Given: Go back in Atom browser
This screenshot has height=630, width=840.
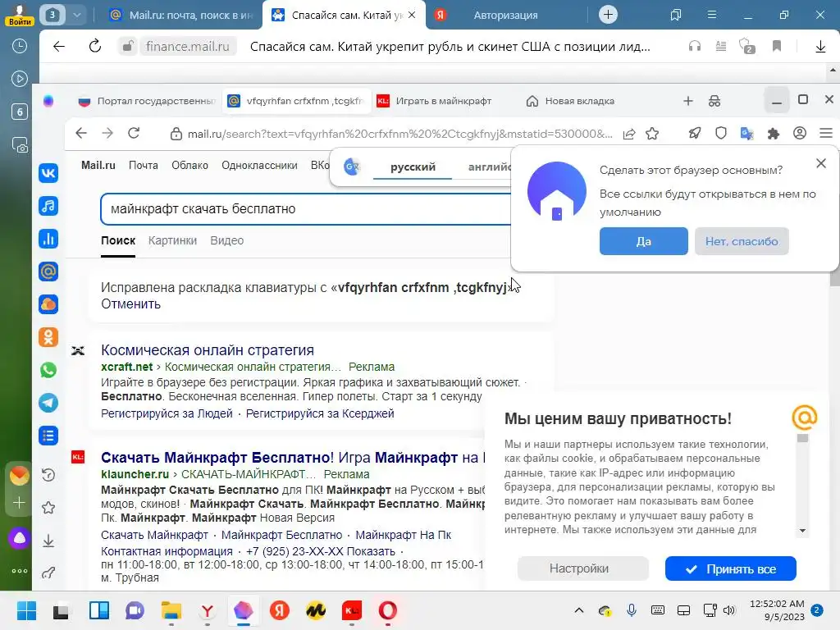Looking at the screenshot, I should coord(81,134).
